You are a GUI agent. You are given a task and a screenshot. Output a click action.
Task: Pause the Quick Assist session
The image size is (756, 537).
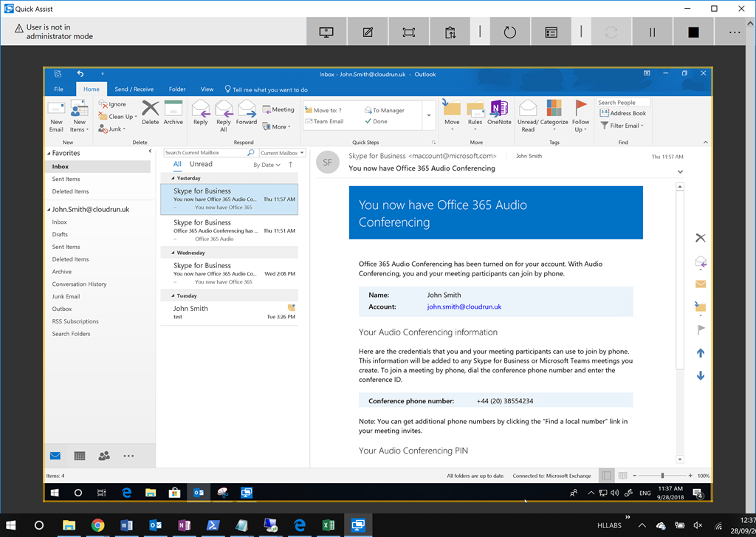coord(652,33)
